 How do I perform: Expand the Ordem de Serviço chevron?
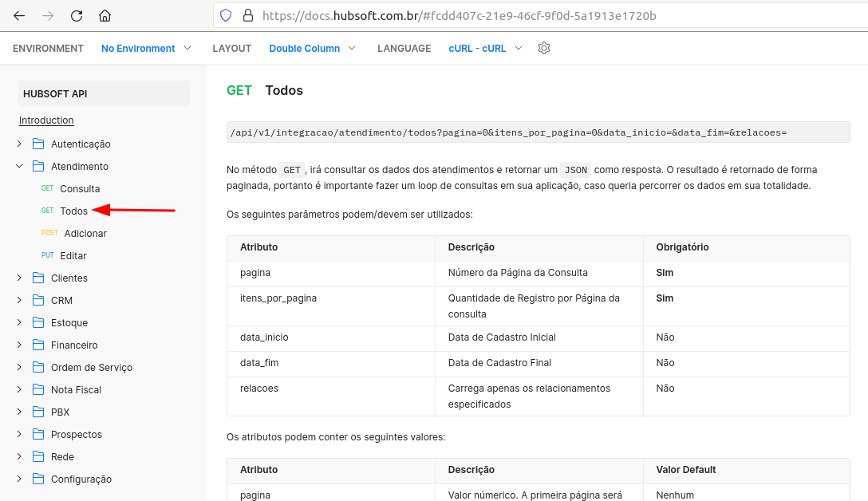19,367
